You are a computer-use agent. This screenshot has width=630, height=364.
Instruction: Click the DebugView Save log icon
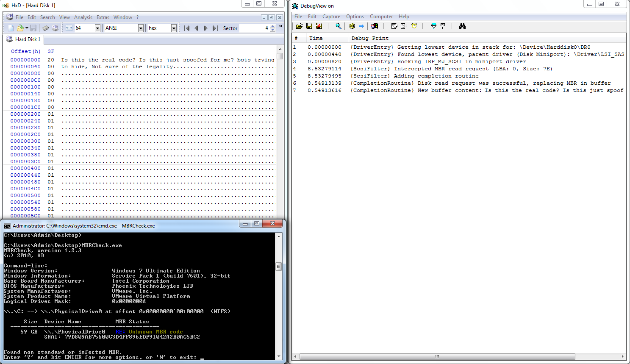(x=309, y=26)
